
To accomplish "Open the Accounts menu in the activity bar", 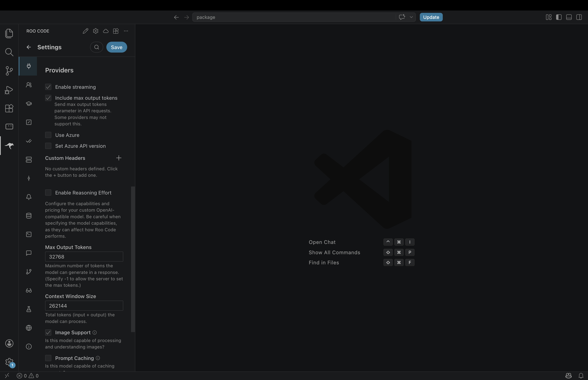I will point(9,343).
